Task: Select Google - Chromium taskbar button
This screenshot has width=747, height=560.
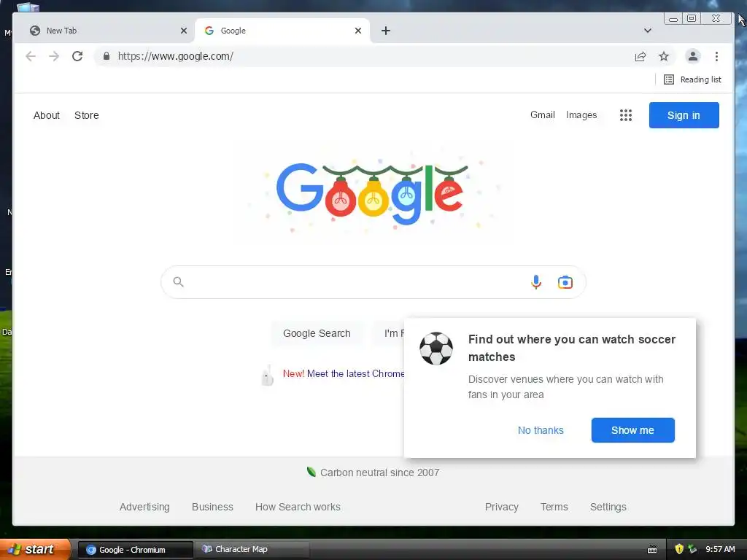Action: [135, 550]
